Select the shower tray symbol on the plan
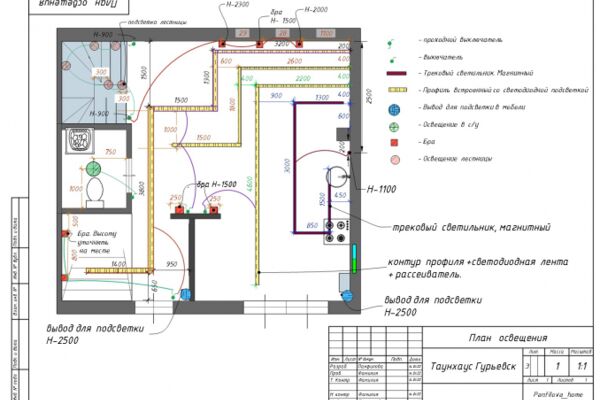This screenshot has width=600, height=400. point(80,140)
